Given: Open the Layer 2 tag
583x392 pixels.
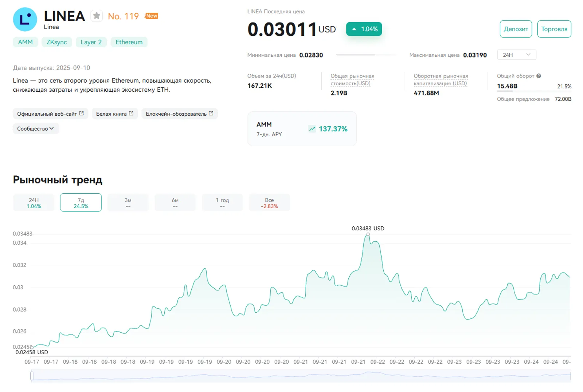Looking at the screenshot, I should click(x=91, y=42).
